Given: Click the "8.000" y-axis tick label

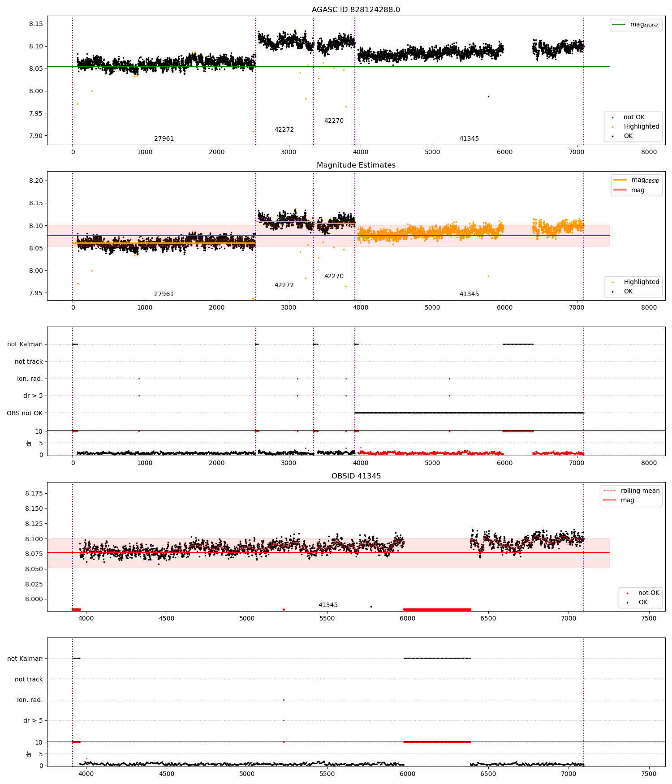Looking at the screenshot, I should coord(34,599).
